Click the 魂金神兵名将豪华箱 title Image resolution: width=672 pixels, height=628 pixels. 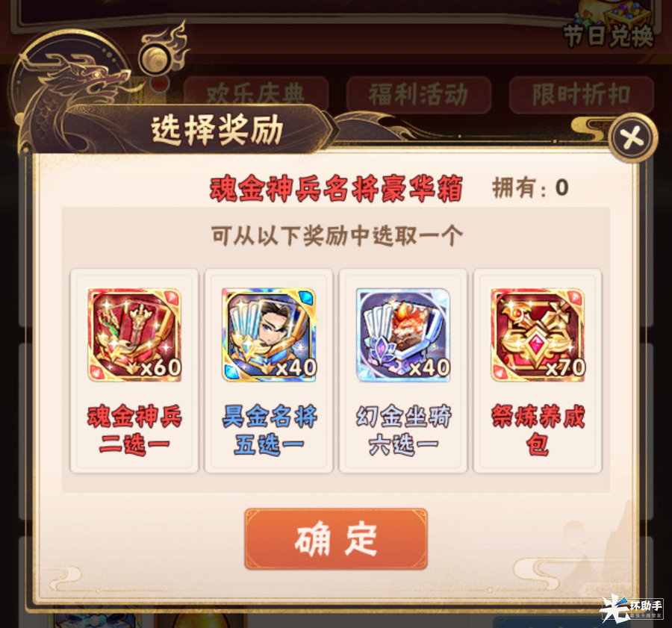(336, 188)
